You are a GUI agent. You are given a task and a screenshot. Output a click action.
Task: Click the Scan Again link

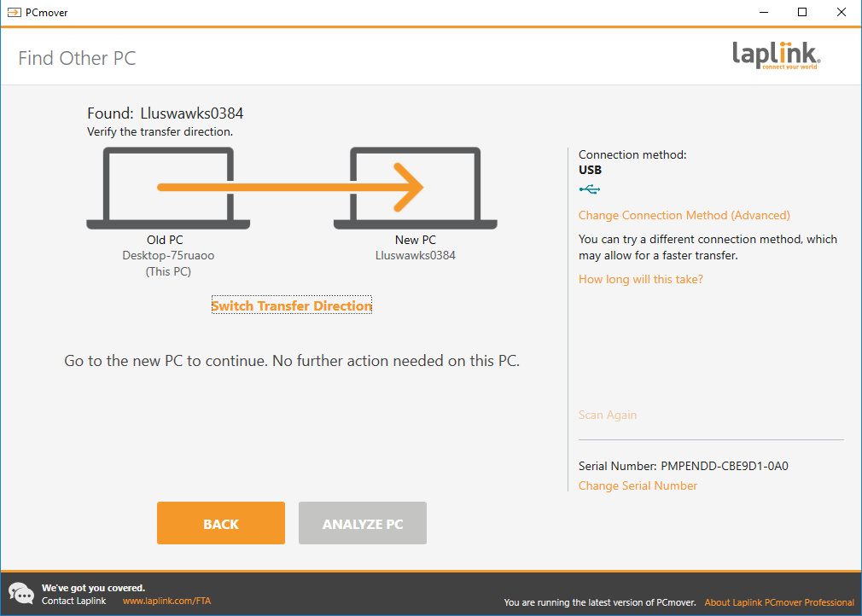608,415
